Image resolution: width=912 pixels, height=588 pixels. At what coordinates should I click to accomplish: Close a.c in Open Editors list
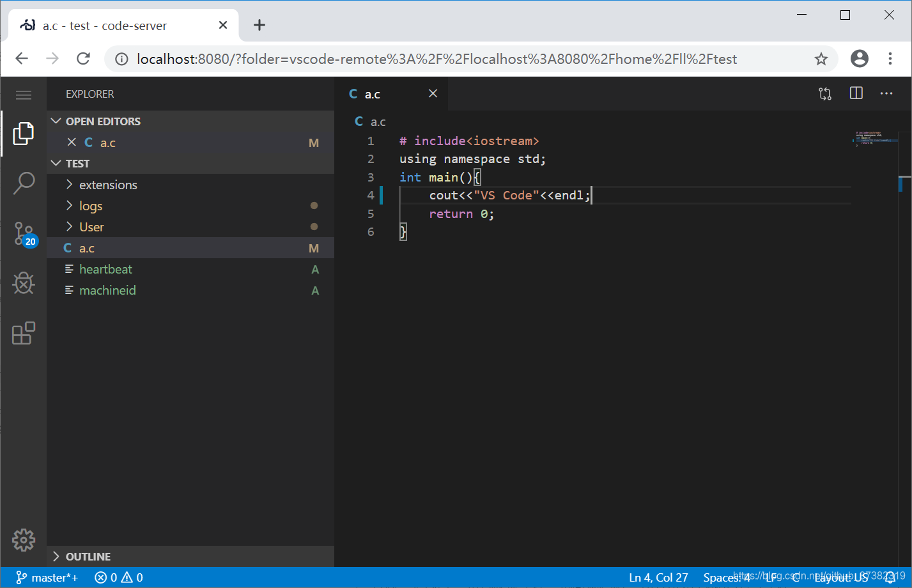pyautogui.click(x=72, y=142)
